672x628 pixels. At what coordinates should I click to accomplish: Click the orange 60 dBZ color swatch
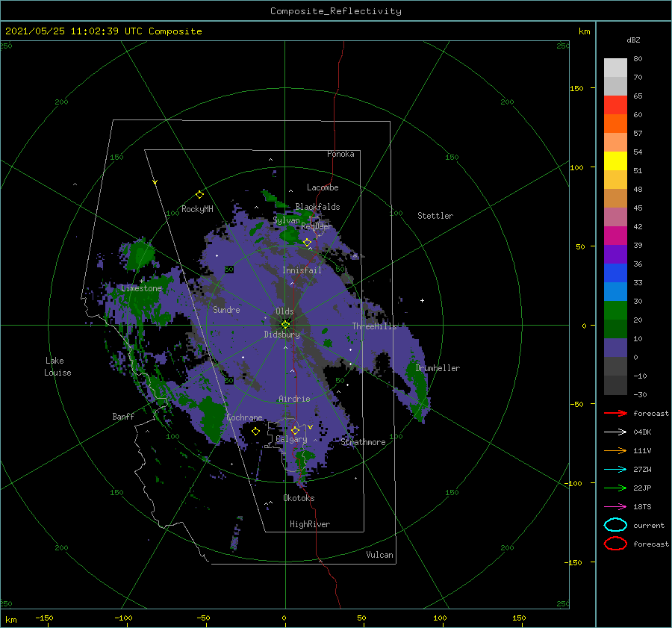pyautogui.click(x=615, y=124)
